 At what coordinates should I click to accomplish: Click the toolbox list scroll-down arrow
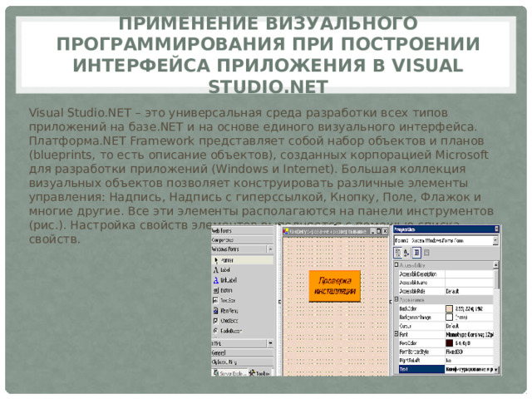coord(270,343)
